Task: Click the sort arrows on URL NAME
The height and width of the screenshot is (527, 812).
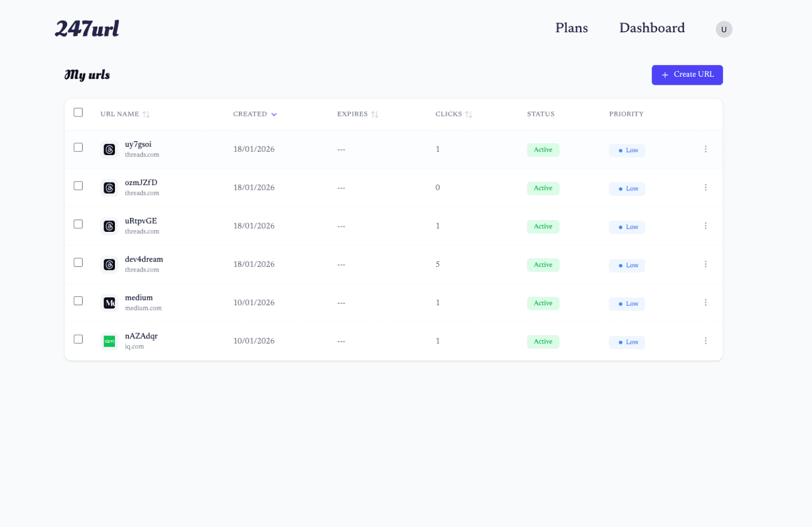Action: [x=147, y=114]
